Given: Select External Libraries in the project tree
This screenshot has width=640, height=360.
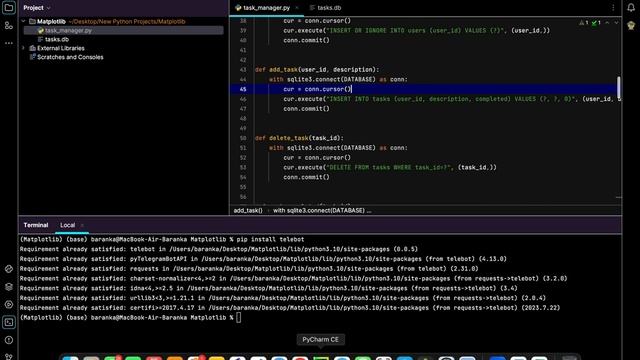Looking at the screenshot, I should [x=61, y=48].
